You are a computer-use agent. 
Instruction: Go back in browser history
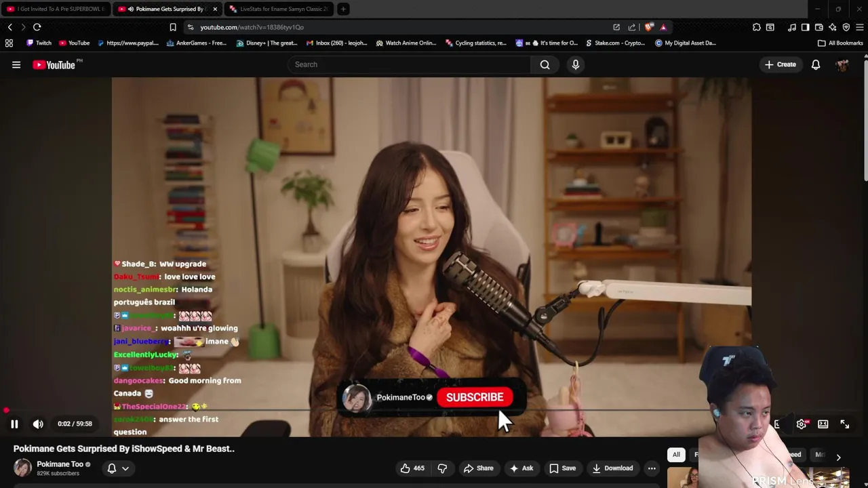9,27
